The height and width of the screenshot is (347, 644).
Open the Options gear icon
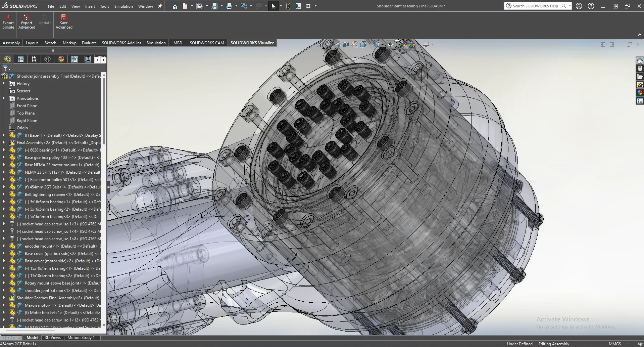tap(308, 6)
